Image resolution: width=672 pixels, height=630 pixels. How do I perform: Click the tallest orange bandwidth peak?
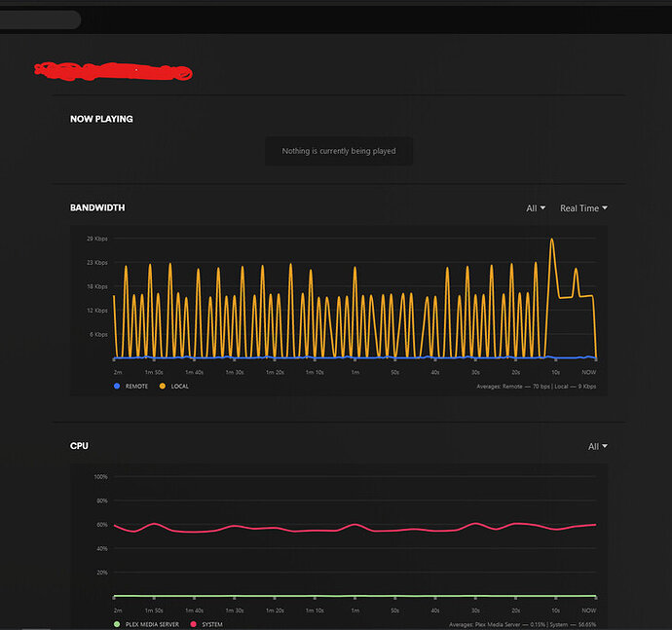coord(552,240)
